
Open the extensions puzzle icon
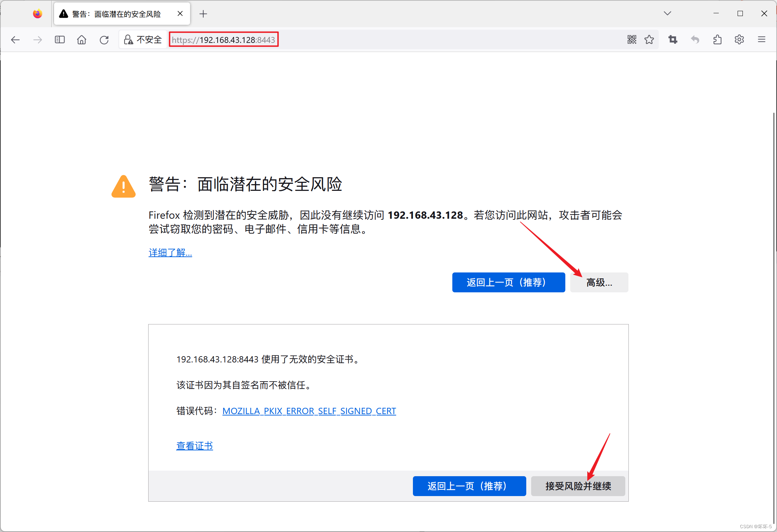[717, 39]
